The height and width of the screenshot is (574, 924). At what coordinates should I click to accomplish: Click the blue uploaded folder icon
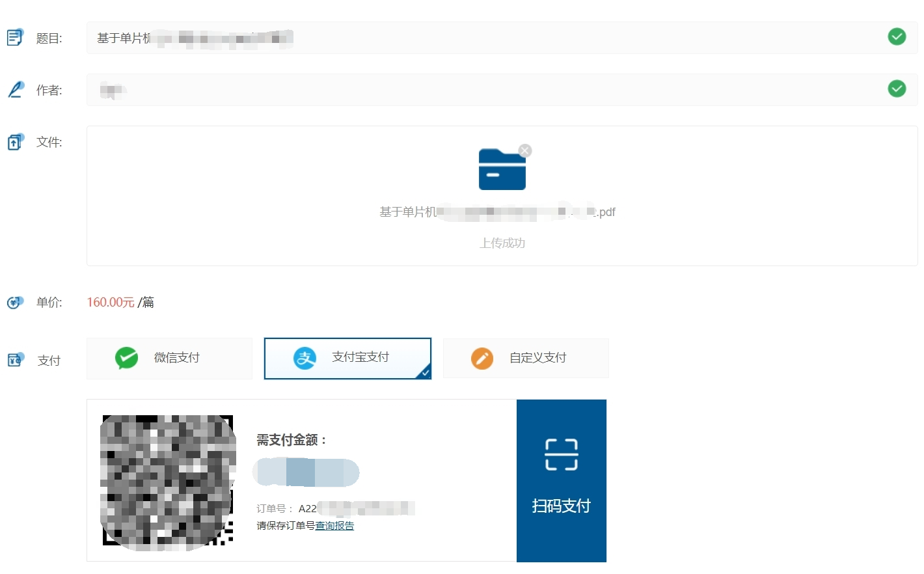tap(502, 169)
